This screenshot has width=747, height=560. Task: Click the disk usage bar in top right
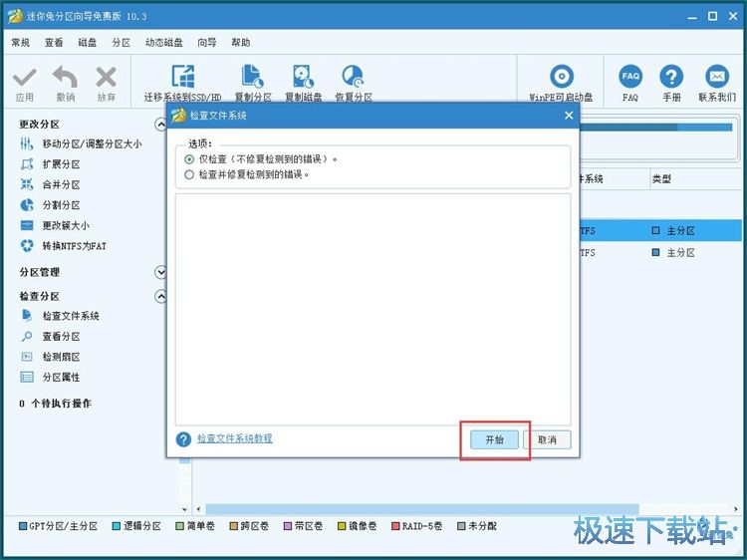pyautogui.click(x=656, y=128)
